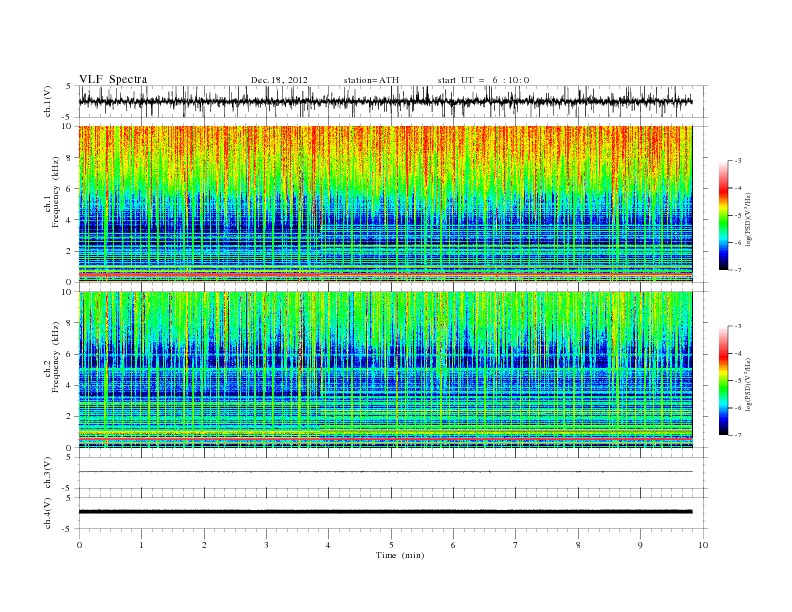The width and height of the screenshot is (792, 612).
Task: Click time axis tick label "10"
Action: point(703,545)
